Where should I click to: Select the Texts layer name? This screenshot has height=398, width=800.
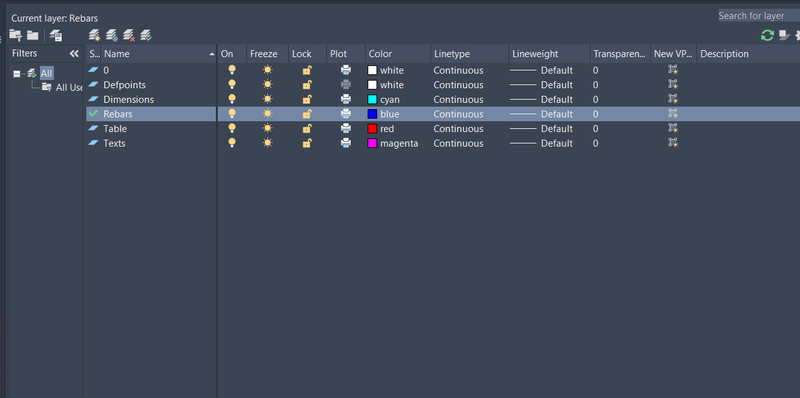(114, 143)
